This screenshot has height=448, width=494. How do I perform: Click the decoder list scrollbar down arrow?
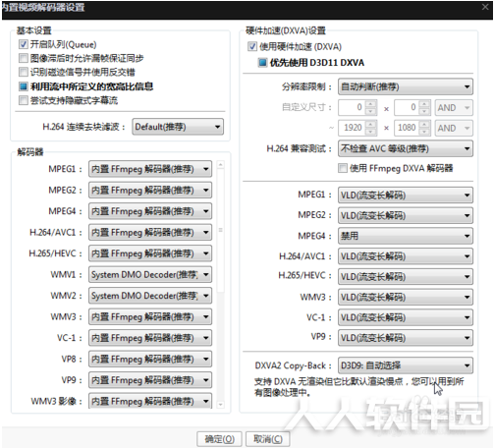221,405
